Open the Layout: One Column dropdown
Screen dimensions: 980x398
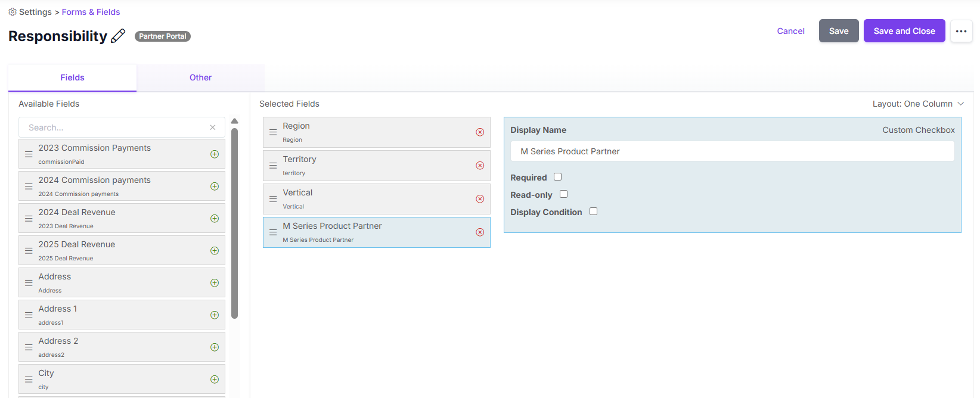[918, 104]
